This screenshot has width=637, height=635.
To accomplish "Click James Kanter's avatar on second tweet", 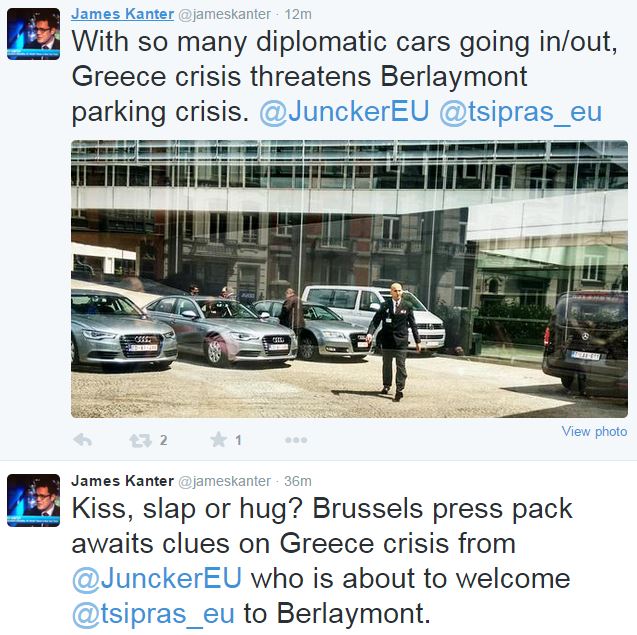I will pyautogui.click(x=33, y=500).
